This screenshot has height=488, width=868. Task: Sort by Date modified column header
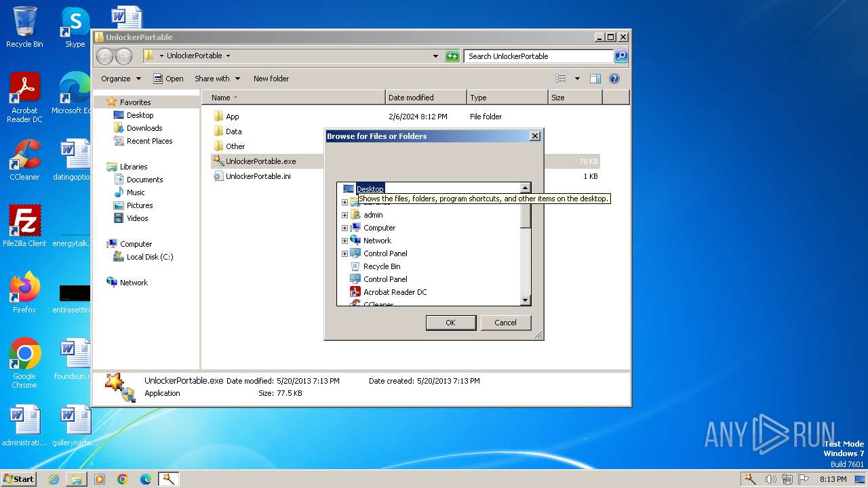(x=426, y=98)
